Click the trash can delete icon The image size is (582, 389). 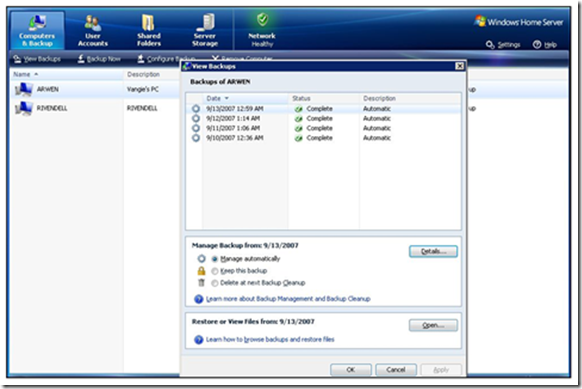[201, 283]
